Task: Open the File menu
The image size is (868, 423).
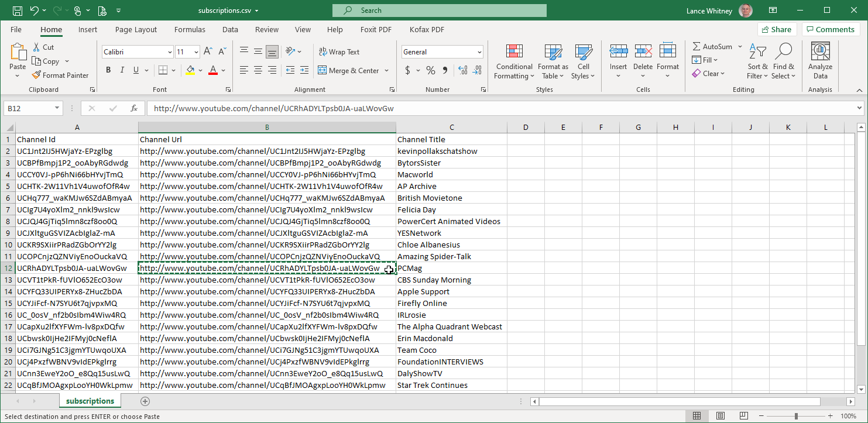Action: point(16,30)
